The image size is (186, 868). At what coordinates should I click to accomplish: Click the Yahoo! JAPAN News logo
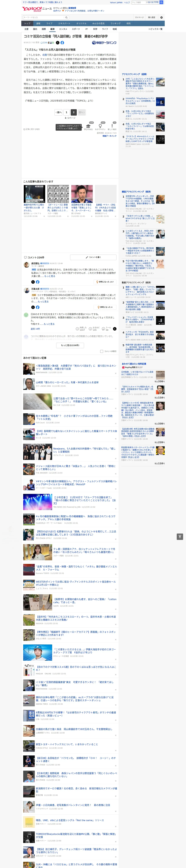37,9
